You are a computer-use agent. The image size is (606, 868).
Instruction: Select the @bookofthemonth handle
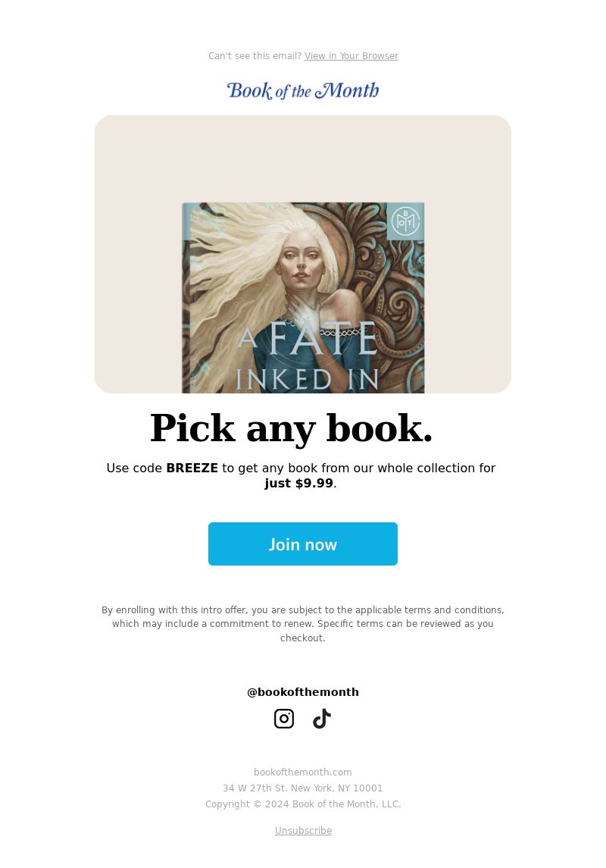303,692
